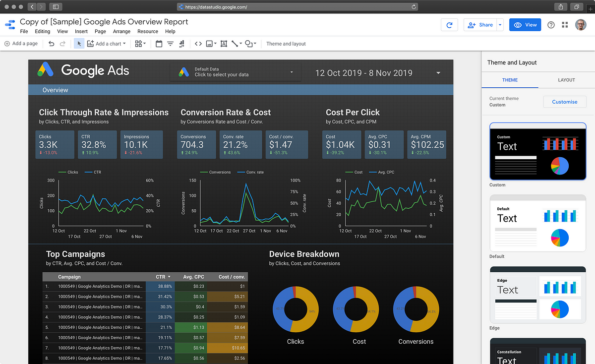Click the Share button
Screen dimensions: 595x364
click(480, 25)
